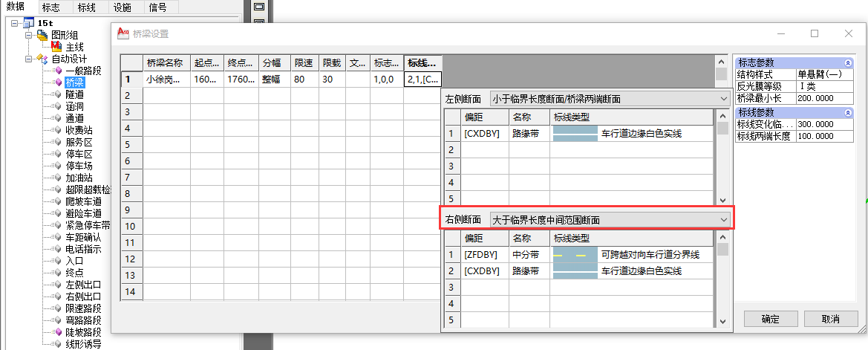The height and width of the screenshot is (350, 868).
Task: Click the 图形组 folder icon
Action: pos(42,35)
